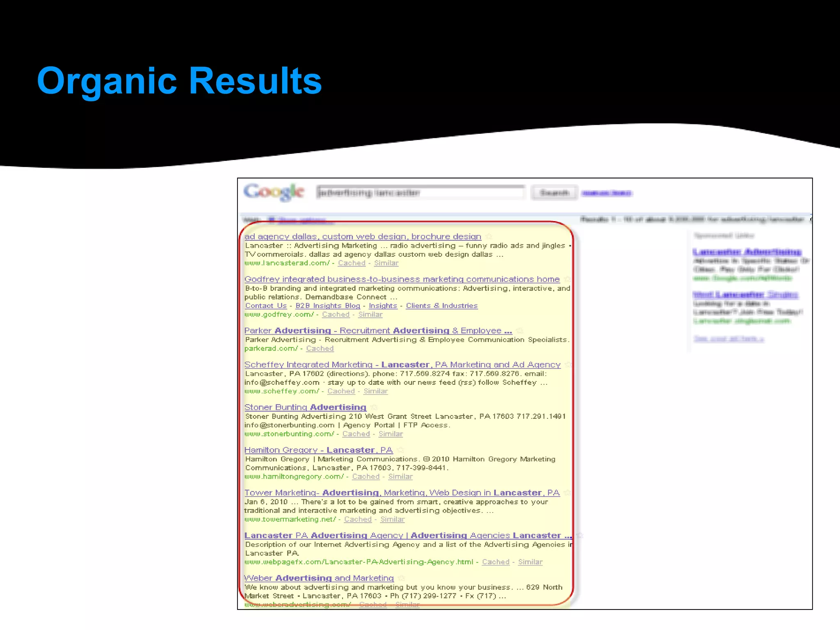Viewport: 840px width, 630px height.
Task: Open the Similar link for the webpagefx.com result
Action: (x=530, y=562)
